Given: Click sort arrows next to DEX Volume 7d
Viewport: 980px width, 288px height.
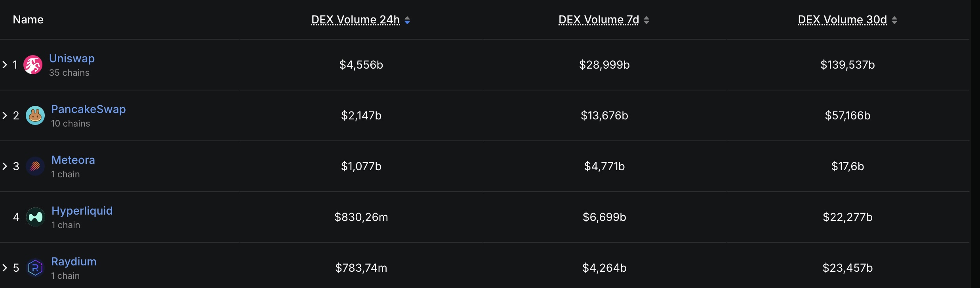Looking at the screenshot, I should tap(646, 20).
